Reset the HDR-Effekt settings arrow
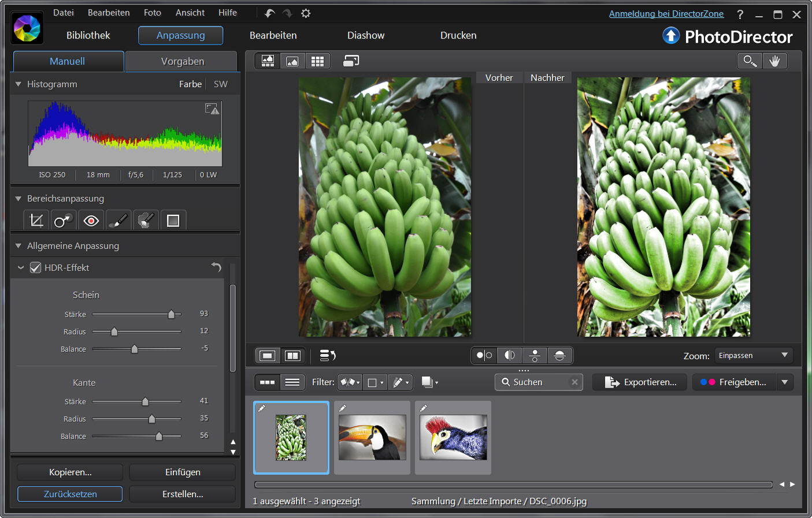The height and width of the screenshot is (518, 812). pyautogui.click(x=216, y=267)
